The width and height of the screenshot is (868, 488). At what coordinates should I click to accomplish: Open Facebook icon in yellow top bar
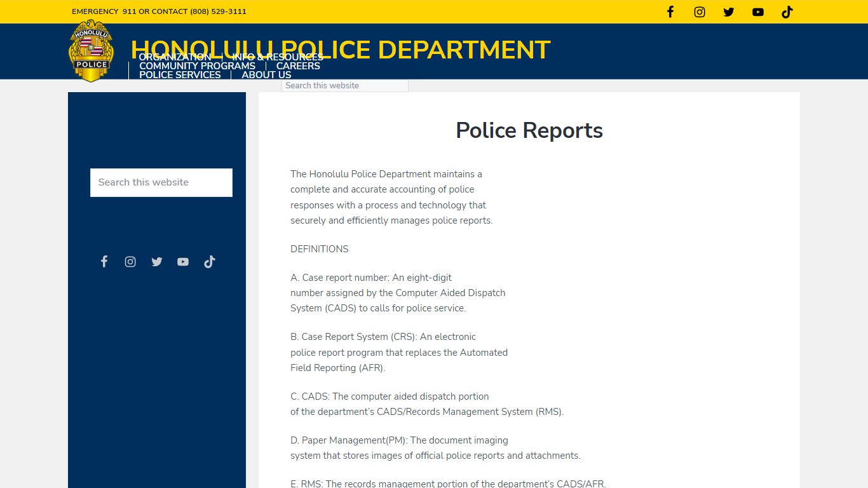pyautogui.click(x=670, y=11)
